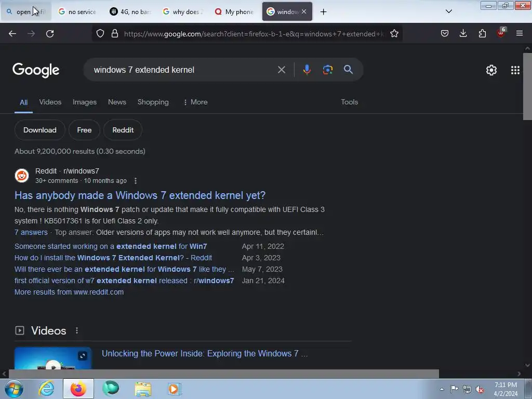This screenshot has width=532, height=399.
Task: Expand the More search filters
Action: [195, 102]
